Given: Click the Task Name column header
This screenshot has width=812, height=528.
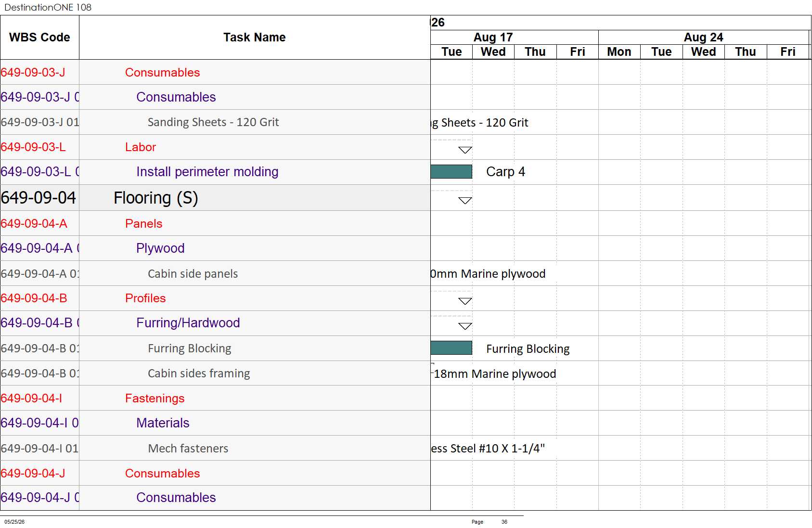Looking at the screenshot, I should (x=255, y=38).
